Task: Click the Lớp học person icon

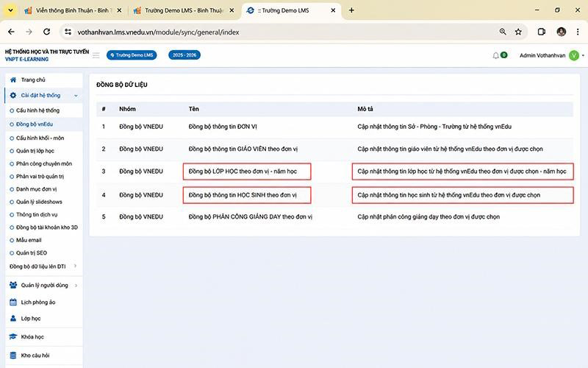Action: pyautogui.click(x=13, y=319)
